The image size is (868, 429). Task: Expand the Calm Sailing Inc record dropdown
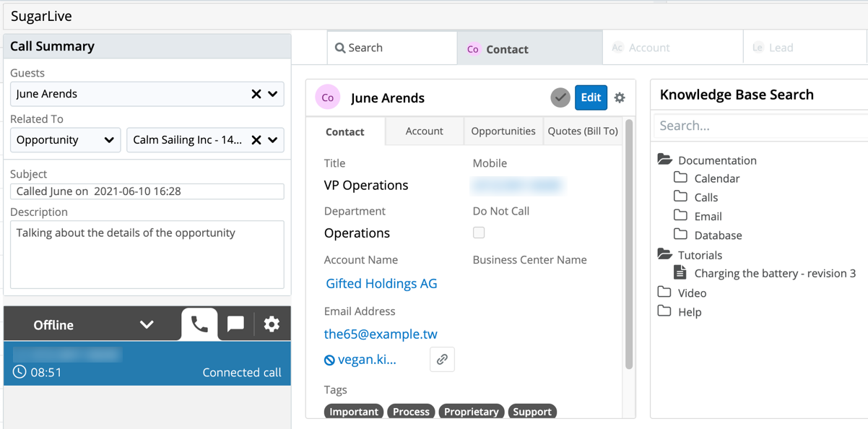coord(273,140)
